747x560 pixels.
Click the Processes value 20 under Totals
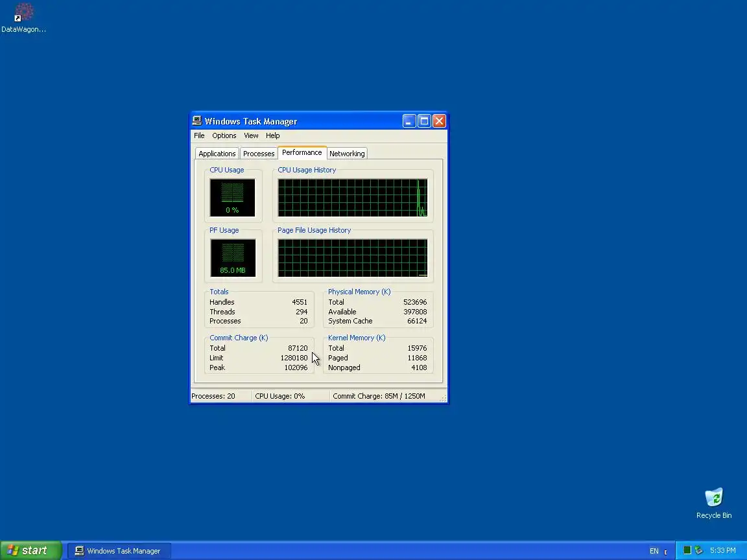click(x=303, y=321)
